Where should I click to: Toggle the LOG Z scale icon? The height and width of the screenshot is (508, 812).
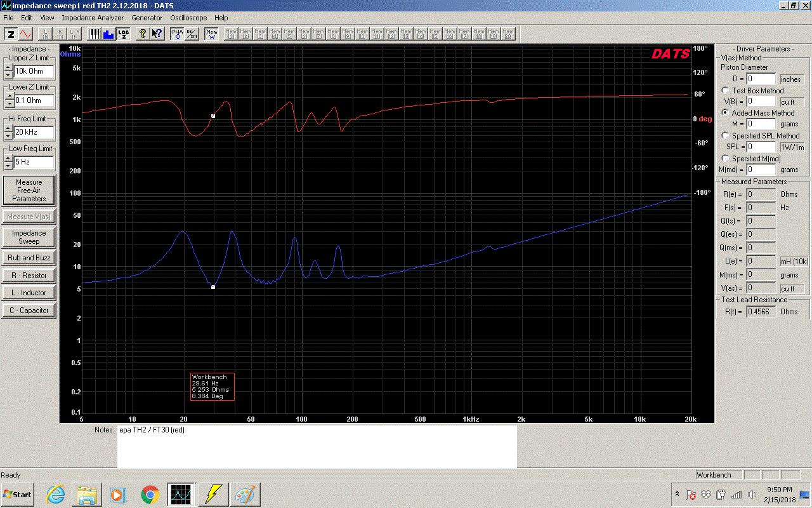coord(123,34)
